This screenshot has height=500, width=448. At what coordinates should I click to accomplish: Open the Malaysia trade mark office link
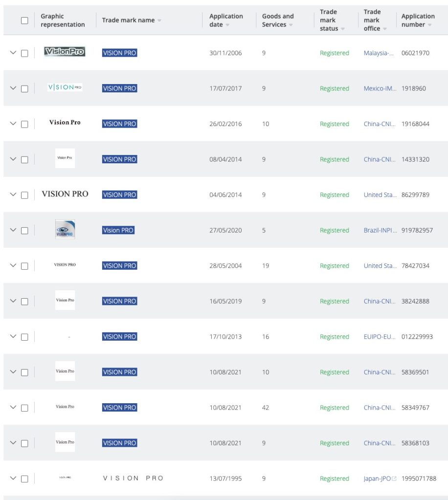pos(379,53)
